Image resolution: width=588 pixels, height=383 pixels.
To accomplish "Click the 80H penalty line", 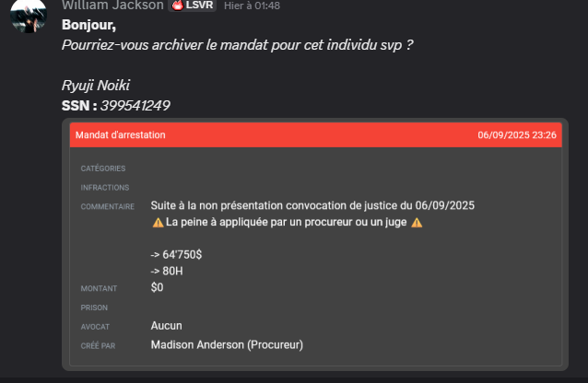I will coord(166,271).
